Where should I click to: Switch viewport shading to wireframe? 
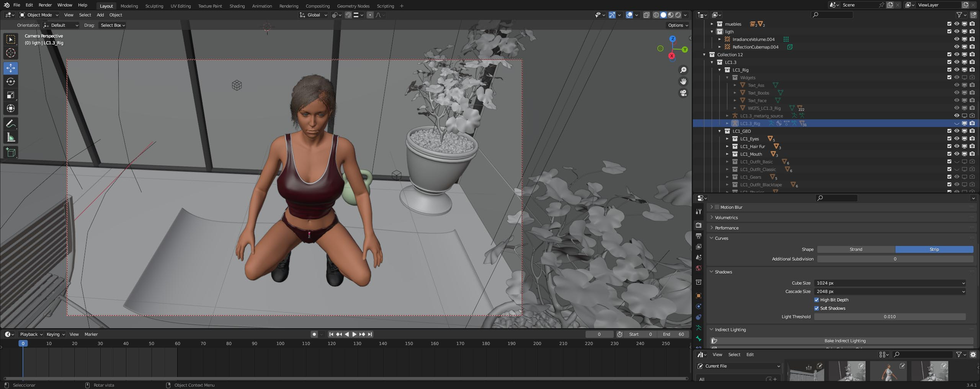click(x=656, y=15)
